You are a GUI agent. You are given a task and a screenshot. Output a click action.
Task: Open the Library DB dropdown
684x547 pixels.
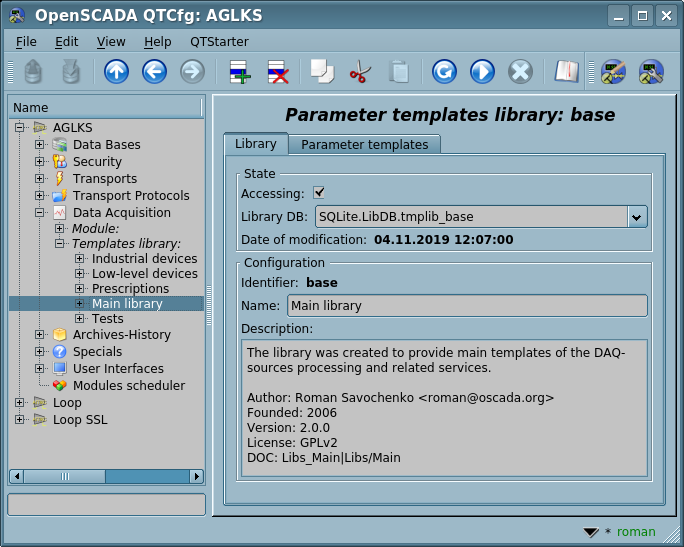[637, 217]
